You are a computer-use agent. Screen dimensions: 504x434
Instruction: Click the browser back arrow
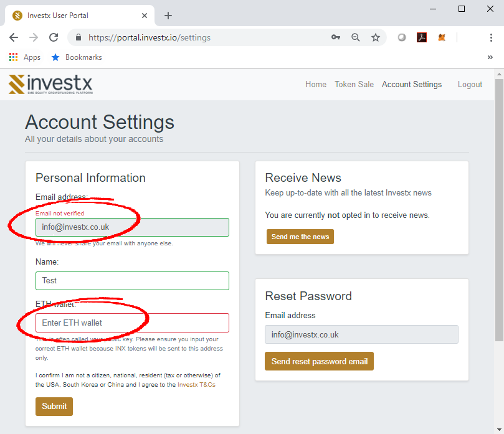14,37
